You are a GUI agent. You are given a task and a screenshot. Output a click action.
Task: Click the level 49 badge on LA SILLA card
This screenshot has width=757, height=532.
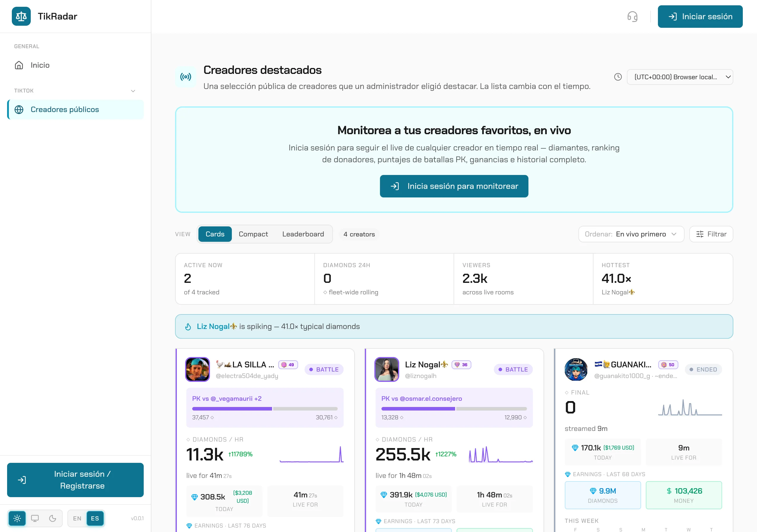[x=288, y=365]
